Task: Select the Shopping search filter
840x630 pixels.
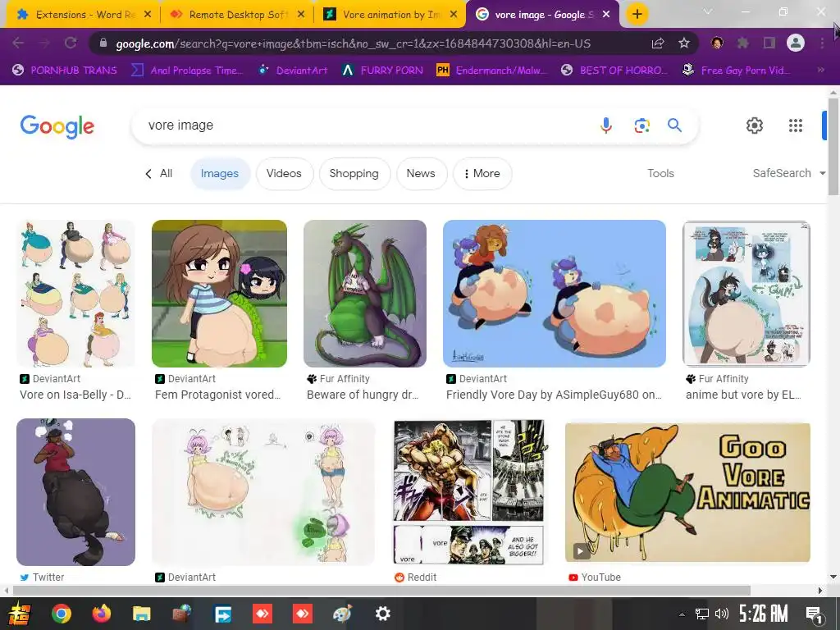Action: click(354, 174)
